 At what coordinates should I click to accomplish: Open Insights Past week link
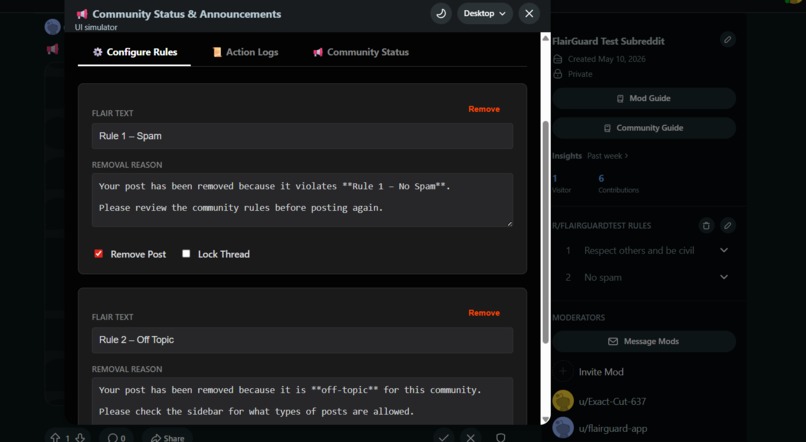(608, 156)
